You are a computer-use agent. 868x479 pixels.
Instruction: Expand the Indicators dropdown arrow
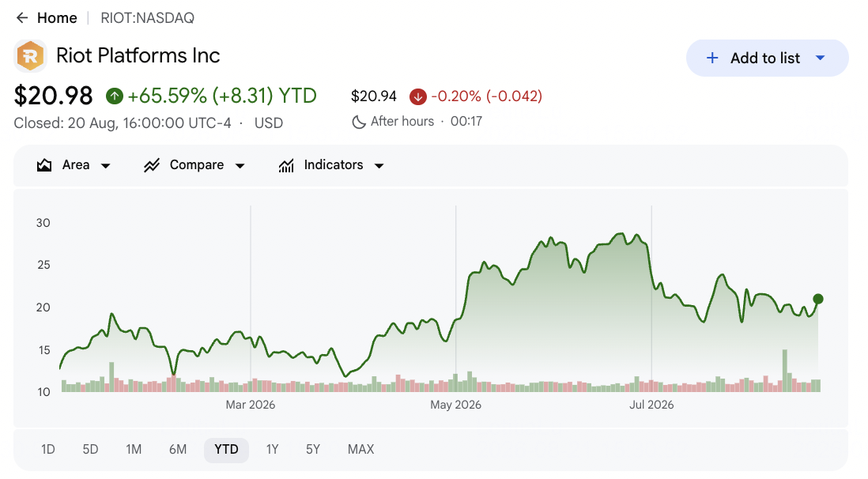pyautogui.click(x=379, y=165)
